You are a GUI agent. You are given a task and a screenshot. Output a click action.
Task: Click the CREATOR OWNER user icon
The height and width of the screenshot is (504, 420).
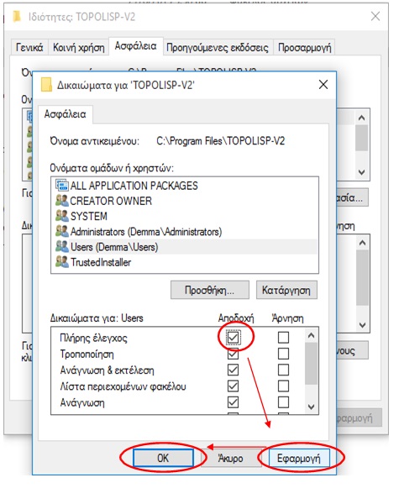[x=61, y=201]
